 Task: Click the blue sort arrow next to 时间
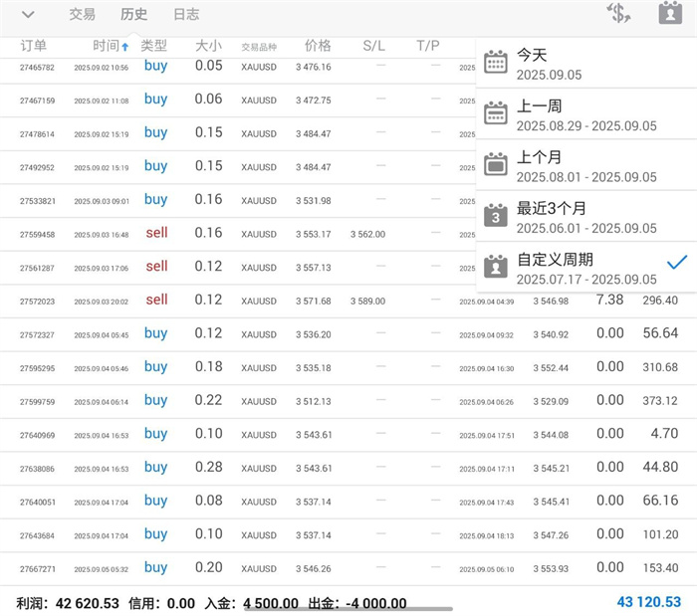[125, 46]
